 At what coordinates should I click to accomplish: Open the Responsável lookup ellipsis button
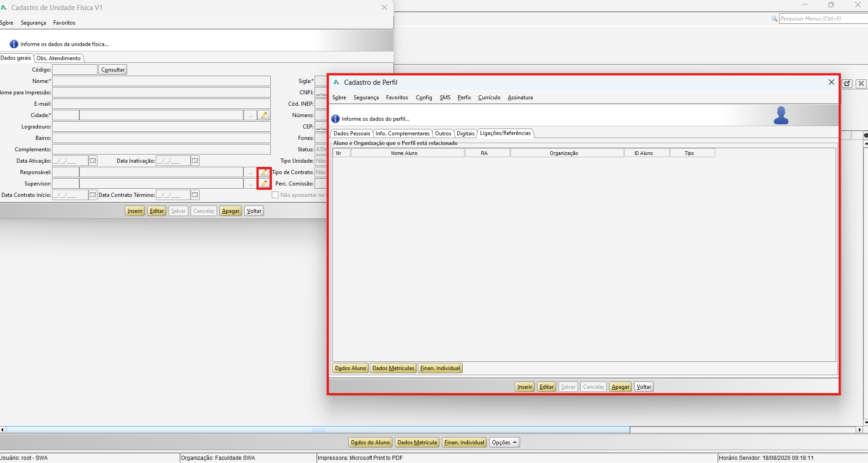click(250, 172)
